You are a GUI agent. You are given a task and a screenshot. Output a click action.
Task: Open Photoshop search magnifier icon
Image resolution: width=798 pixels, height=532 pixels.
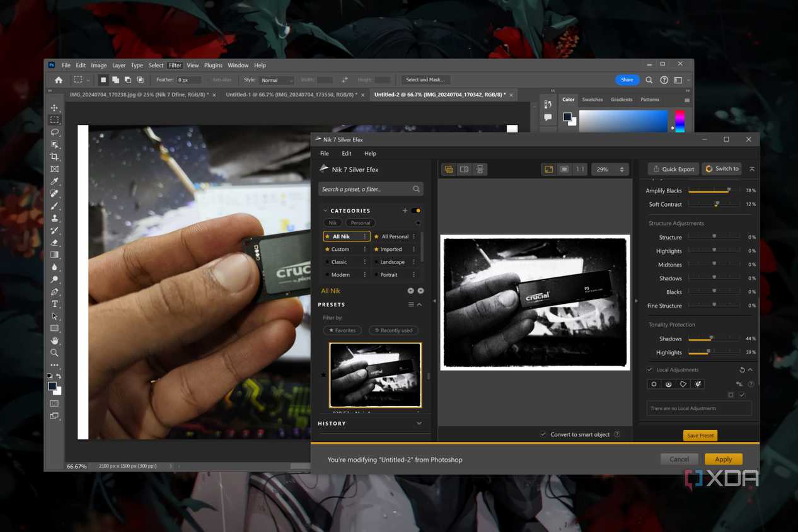click(649, 80)
